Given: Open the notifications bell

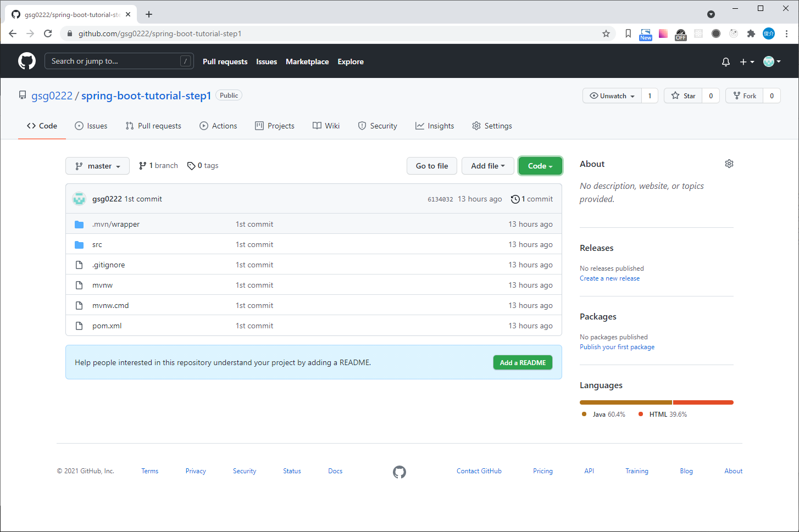Looking at the screenshot, I should 725,61.
